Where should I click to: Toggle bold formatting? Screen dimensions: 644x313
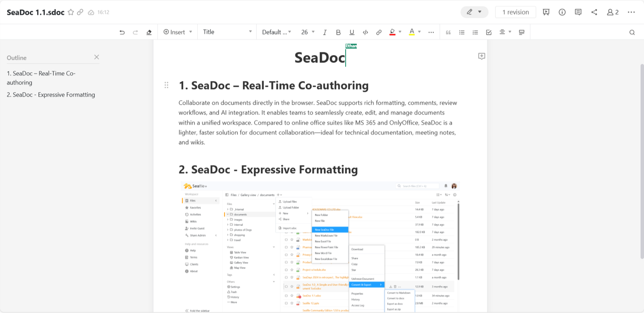[339, 32]
